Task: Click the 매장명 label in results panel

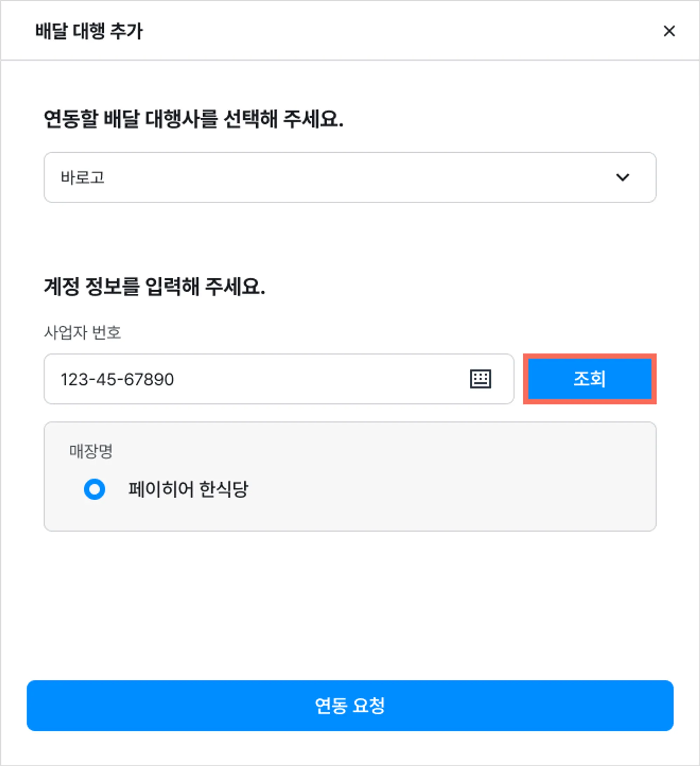Action: (91, 451)
